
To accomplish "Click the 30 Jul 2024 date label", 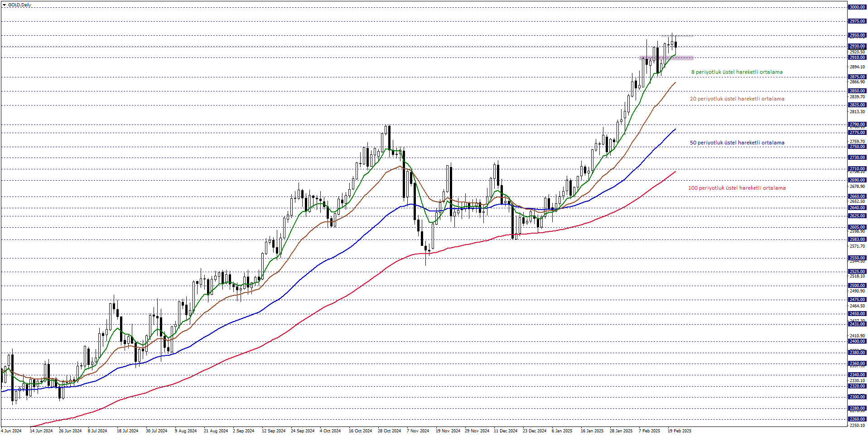I will click(156, 431).
